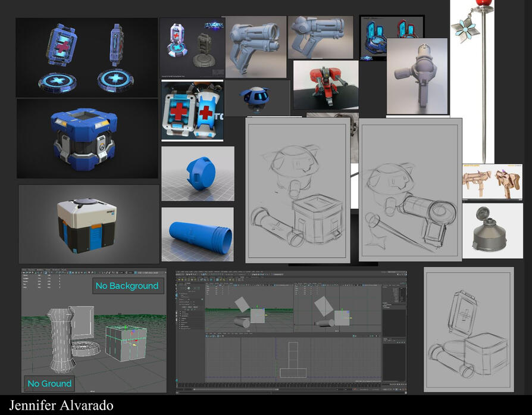Select the white and orange loot box render
Viewport: 532px width, 415px height.
point(88,223)
